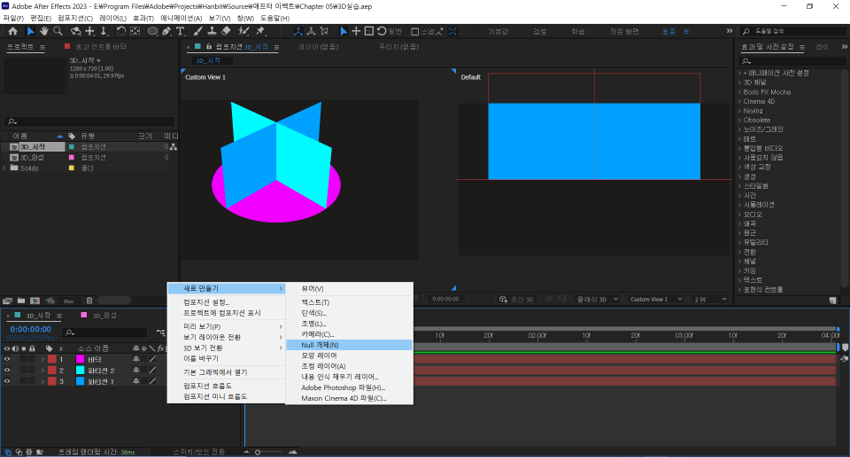
Task: Click timeline zoom slider at bottom
Action: (x=266, y=452)
